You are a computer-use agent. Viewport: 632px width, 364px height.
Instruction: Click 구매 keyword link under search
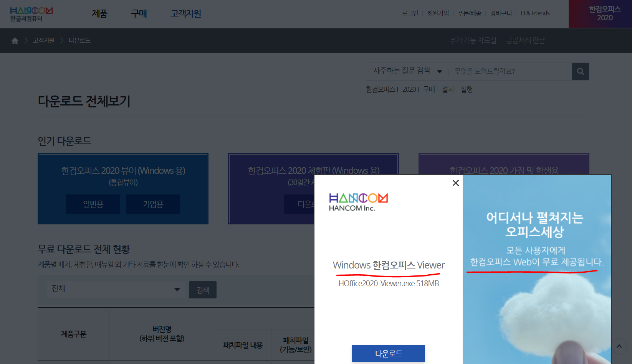click(429, 89)
